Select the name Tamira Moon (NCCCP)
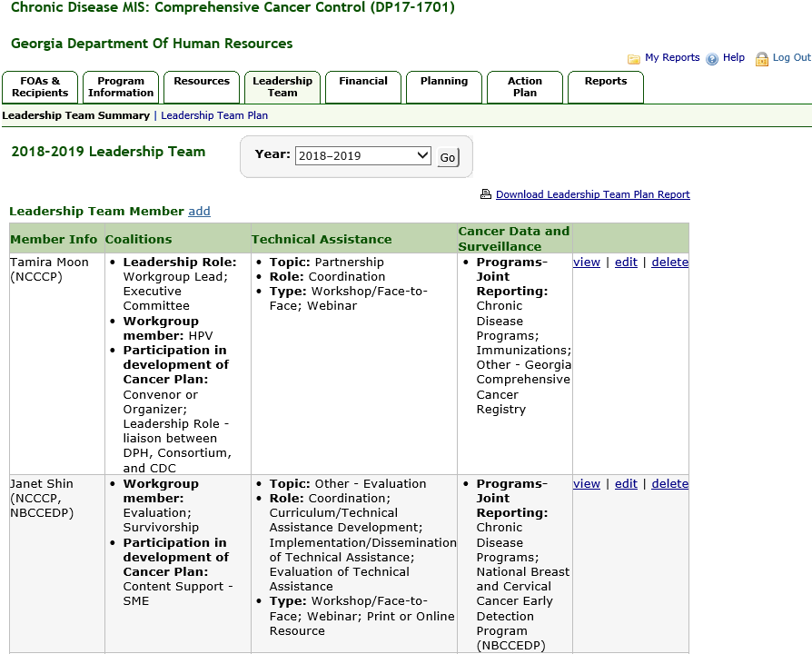Image resolution: width=812 pixels, height=654 pixels. (49, 269)
